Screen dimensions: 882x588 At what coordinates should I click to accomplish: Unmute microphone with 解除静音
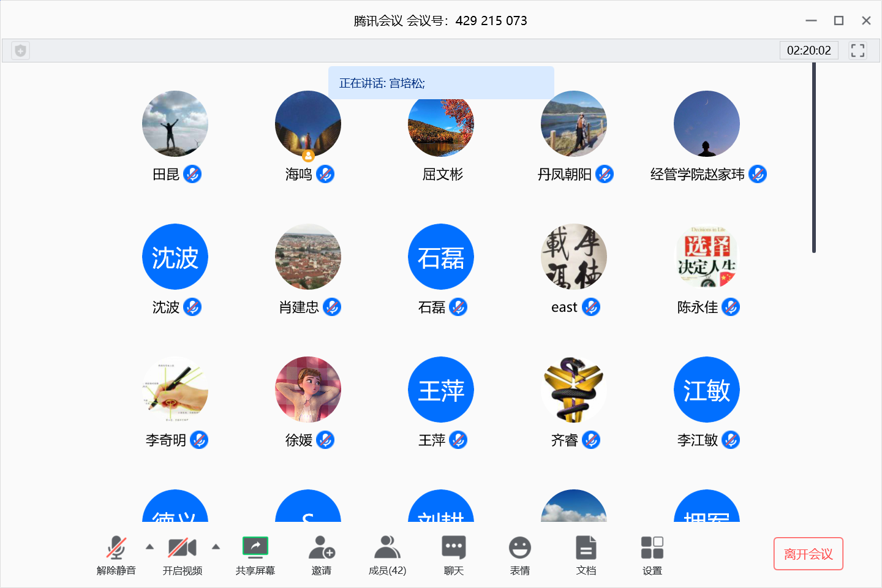click(116, 548)
